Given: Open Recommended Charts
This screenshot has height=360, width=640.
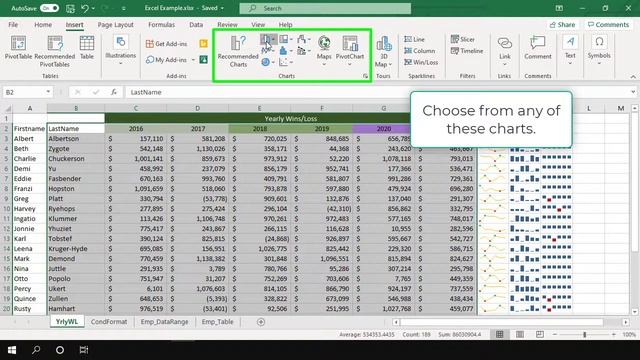Looking at the screenshot, I should click(238, 51).
